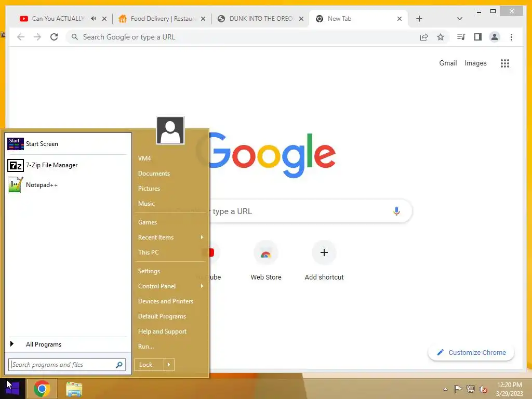Open the Google apps grid
The width and height of the screenshot is (532, 399).
(505, 63)
